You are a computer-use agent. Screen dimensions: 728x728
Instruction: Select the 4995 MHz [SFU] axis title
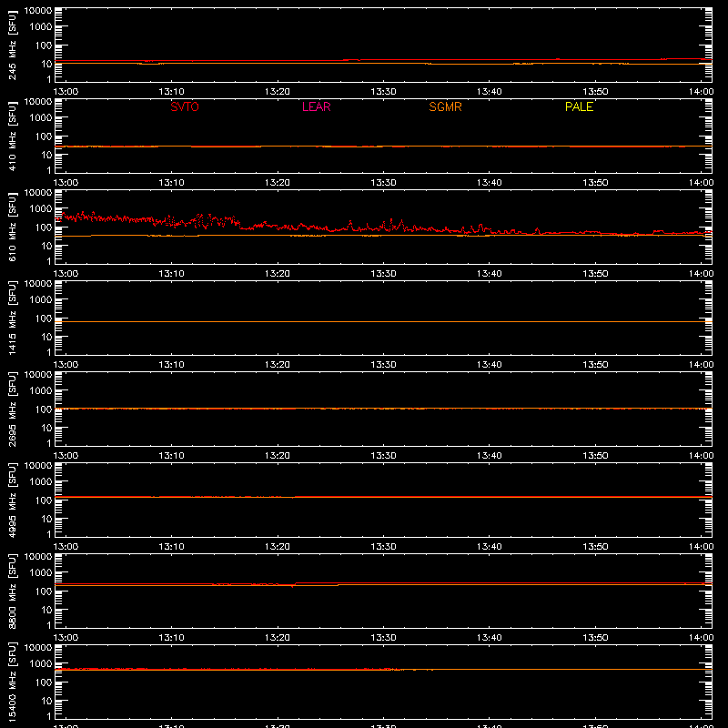click(x=12, y=500)
